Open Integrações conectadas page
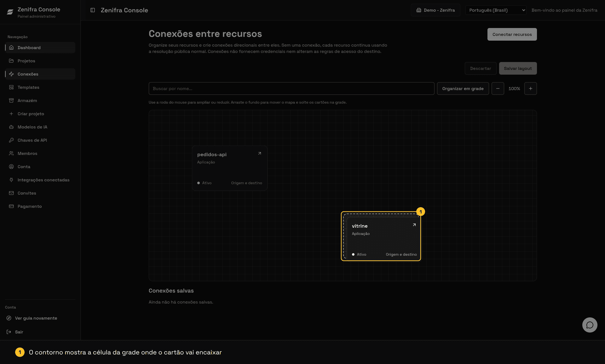The image size is (605, 364). coord(40,180)
